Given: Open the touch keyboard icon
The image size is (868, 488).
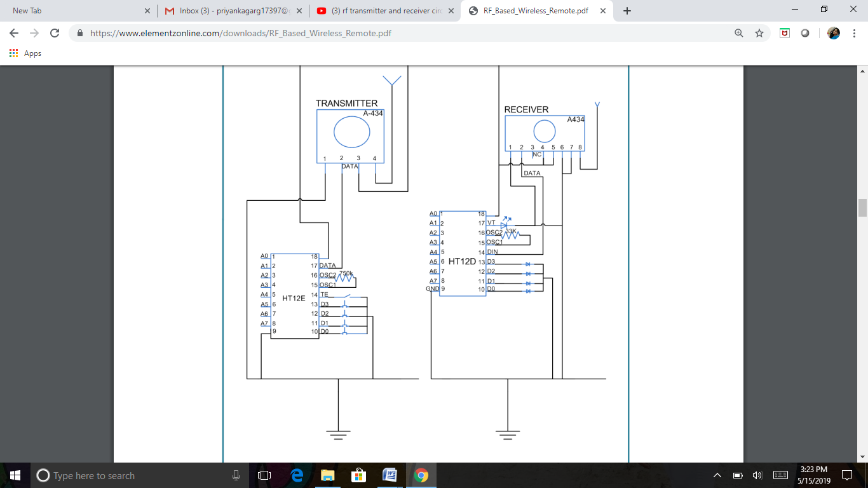Looking at the screenshot, I should (x=780, y=475).
